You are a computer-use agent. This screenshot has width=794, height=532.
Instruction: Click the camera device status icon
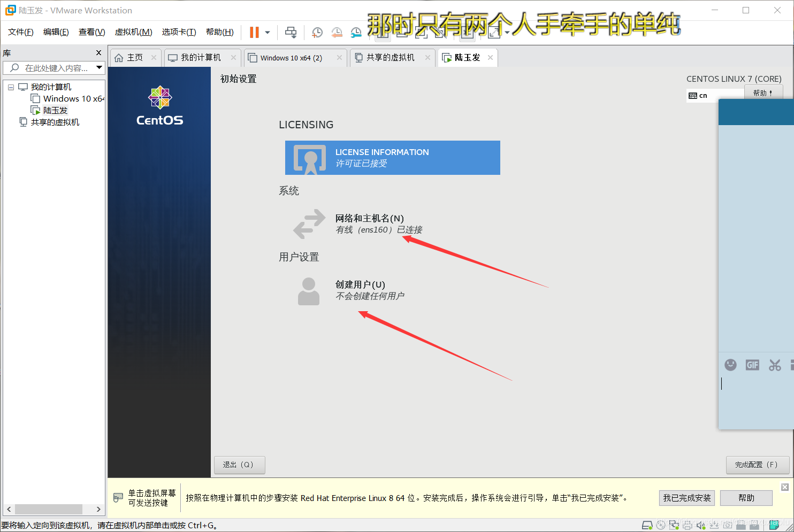(728, 525)
